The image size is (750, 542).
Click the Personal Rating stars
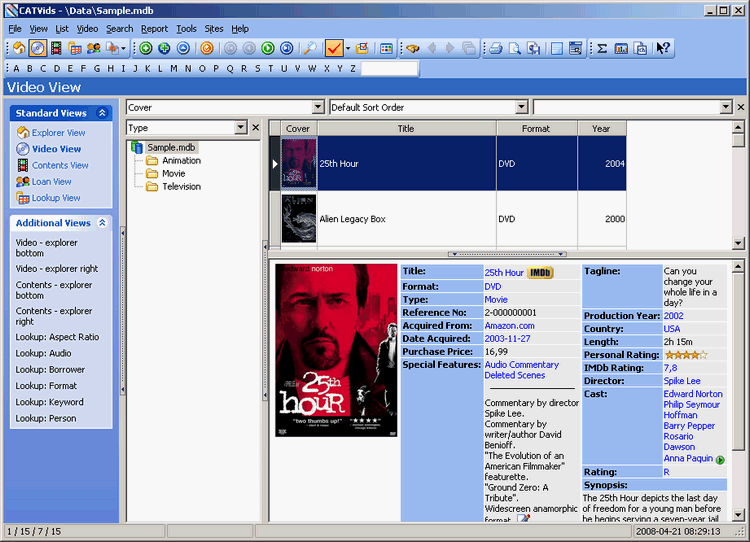(686, 354)
